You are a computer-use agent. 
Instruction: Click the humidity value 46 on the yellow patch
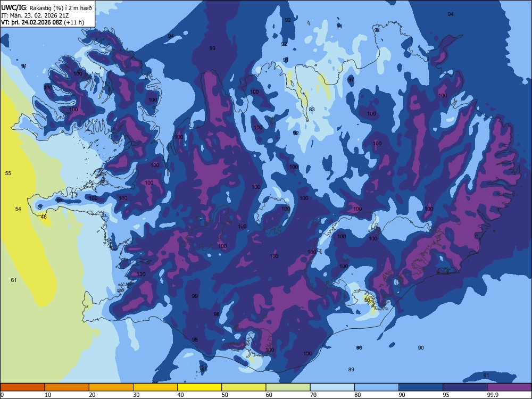[44, 217]
